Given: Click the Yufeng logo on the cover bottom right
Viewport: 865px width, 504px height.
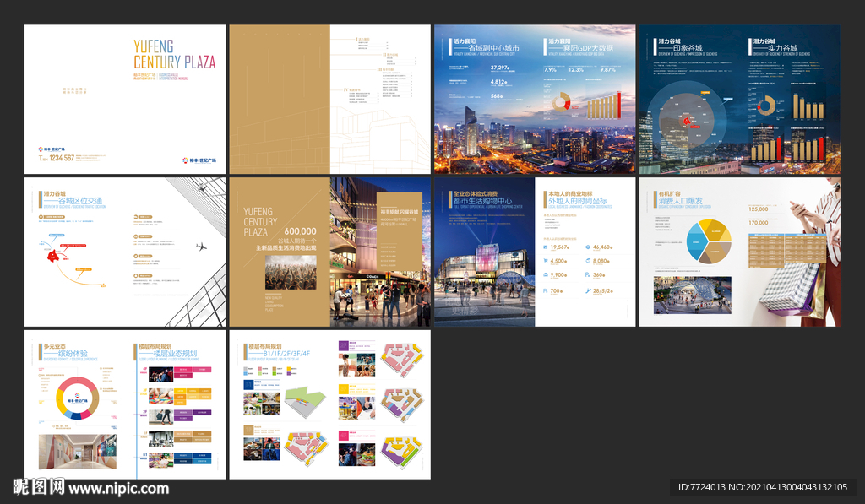Looking at the screenshot, I should click(199, 160).
